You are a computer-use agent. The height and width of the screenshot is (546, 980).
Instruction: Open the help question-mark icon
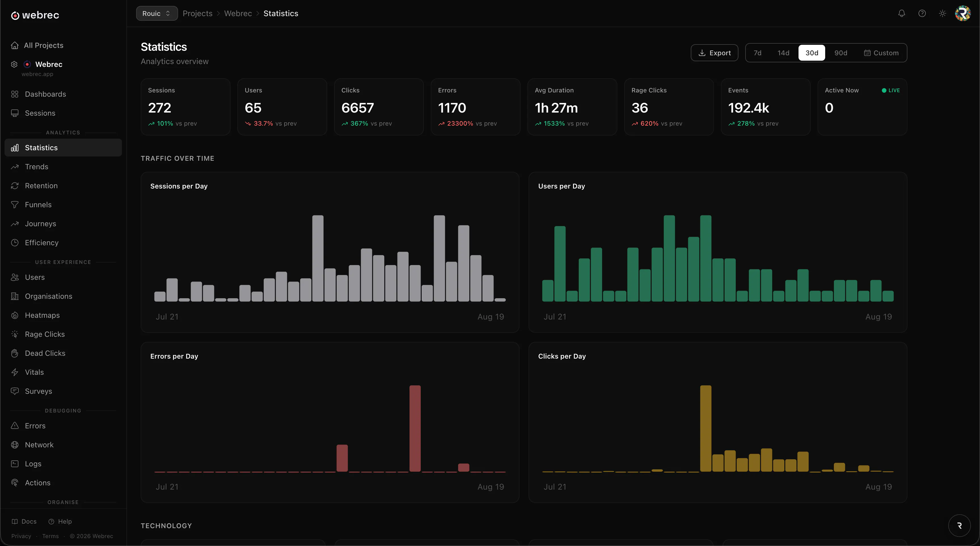[922, 13]
